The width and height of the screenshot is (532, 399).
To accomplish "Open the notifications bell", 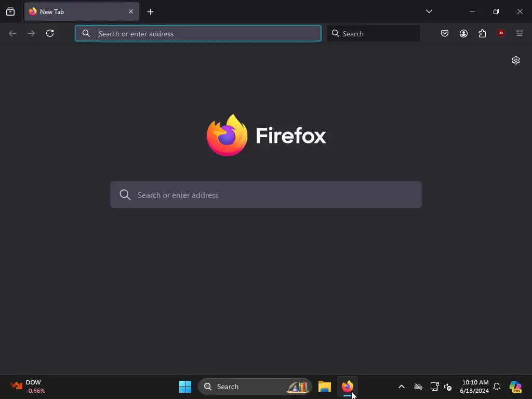I will pos(497,387).
